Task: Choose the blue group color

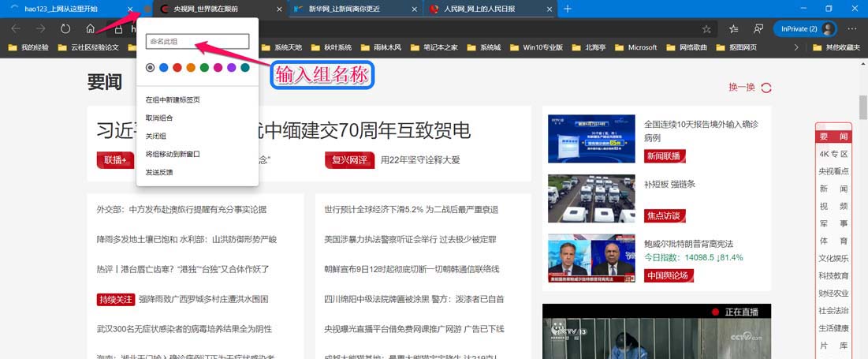Action: [164, 68]
